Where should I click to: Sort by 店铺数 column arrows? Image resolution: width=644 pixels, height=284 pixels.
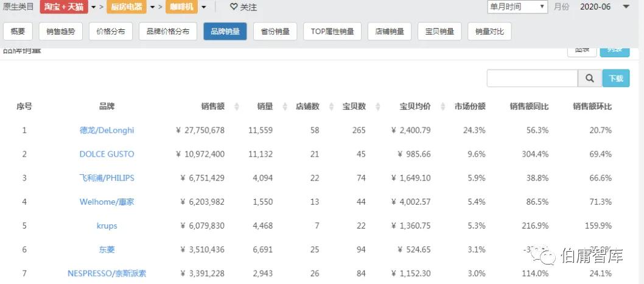pyautogui.click(x=332, y=107)
